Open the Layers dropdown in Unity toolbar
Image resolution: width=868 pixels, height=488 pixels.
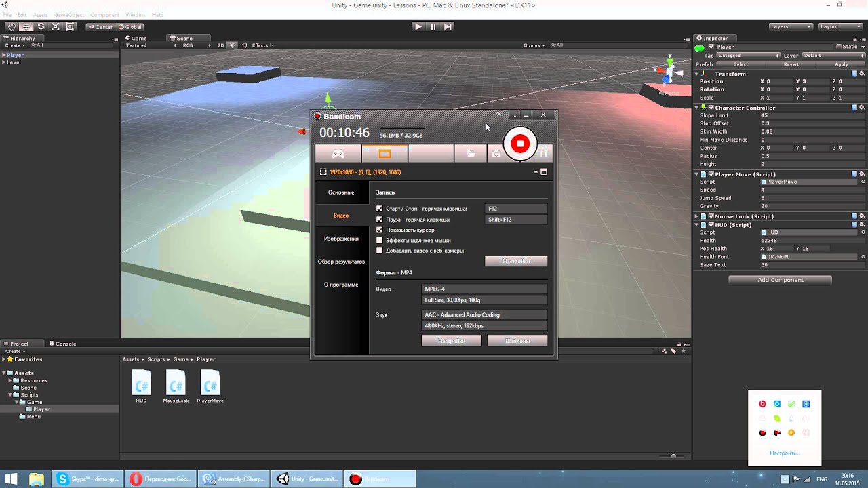click(x=791, y=26)
